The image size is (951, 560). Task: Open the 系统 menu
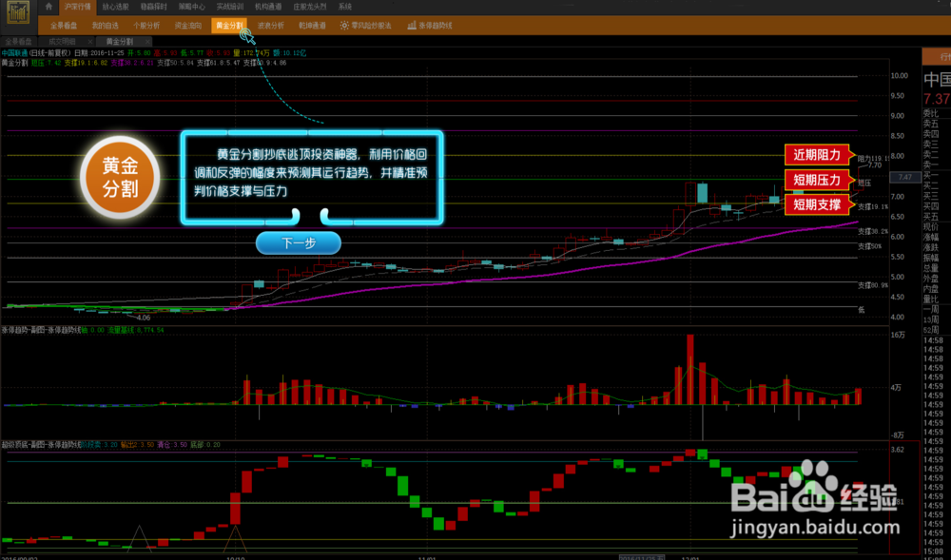click(x=345, y=7)
